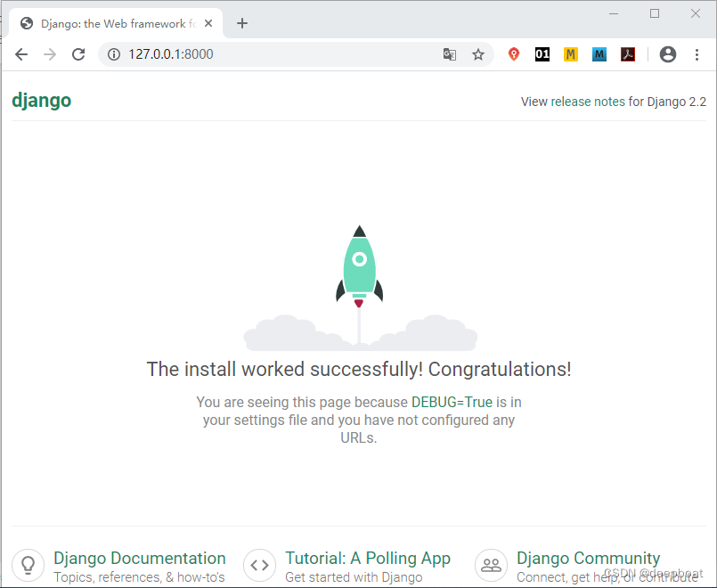Click the tab's globe favicon
The width and height of the screenshot is (717, 588).
coord(27,23)
